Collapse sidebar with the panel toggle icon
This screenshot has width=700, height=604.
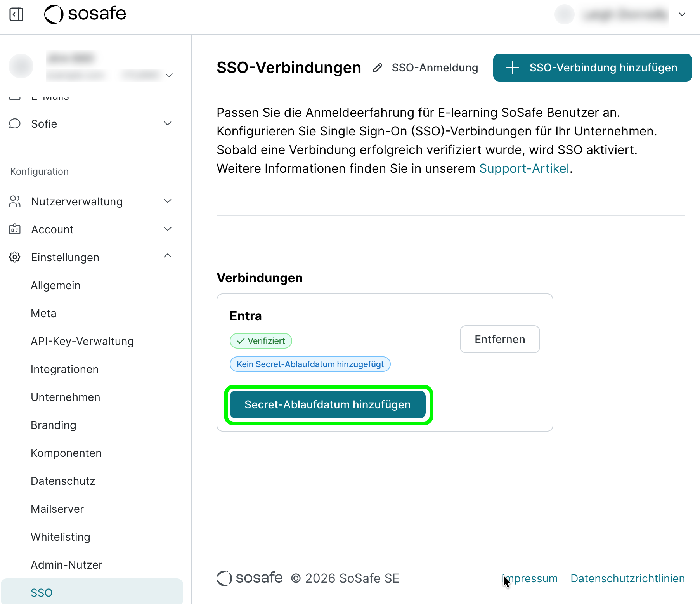point(16,15)
